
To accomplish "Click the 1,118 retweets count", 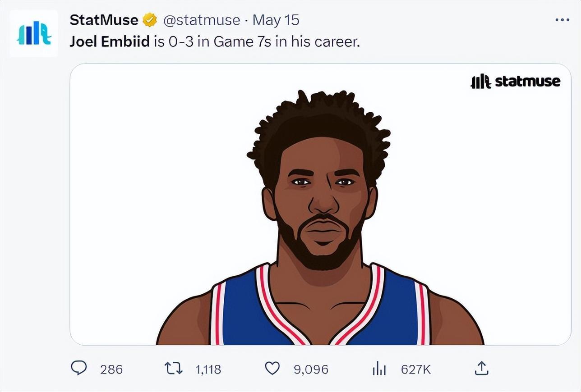I will (x=208, y=370).
